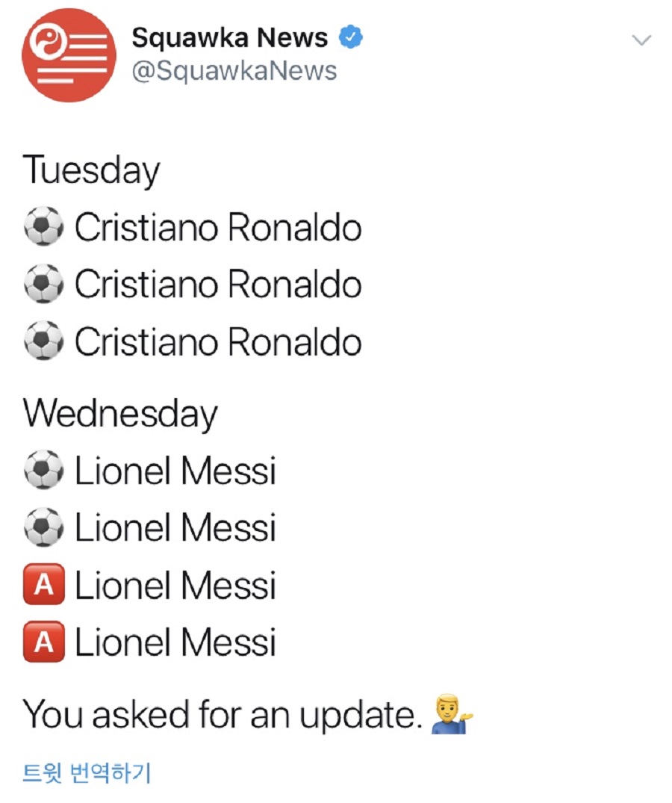Click the soccer ball beside the first Lionel Messi
The height and width of the screenshot is (803, 672).
(x=44, y=471)
